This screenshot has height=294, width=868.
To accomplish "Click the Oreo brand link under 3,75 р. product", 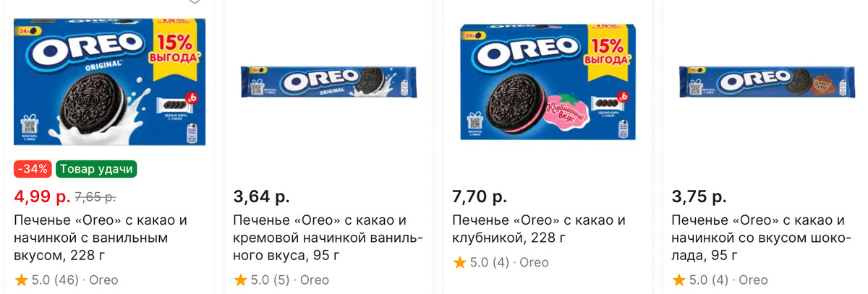I will tap(754, 280).
